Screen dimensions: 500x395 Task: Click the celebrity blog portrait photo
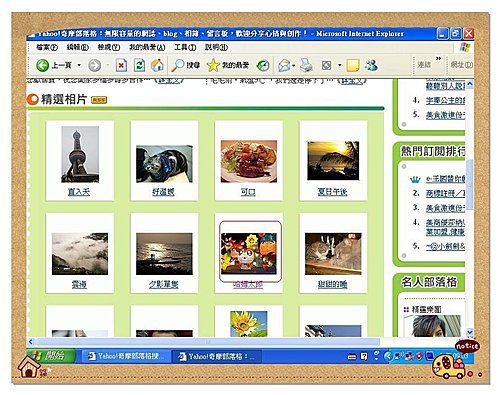432,326
